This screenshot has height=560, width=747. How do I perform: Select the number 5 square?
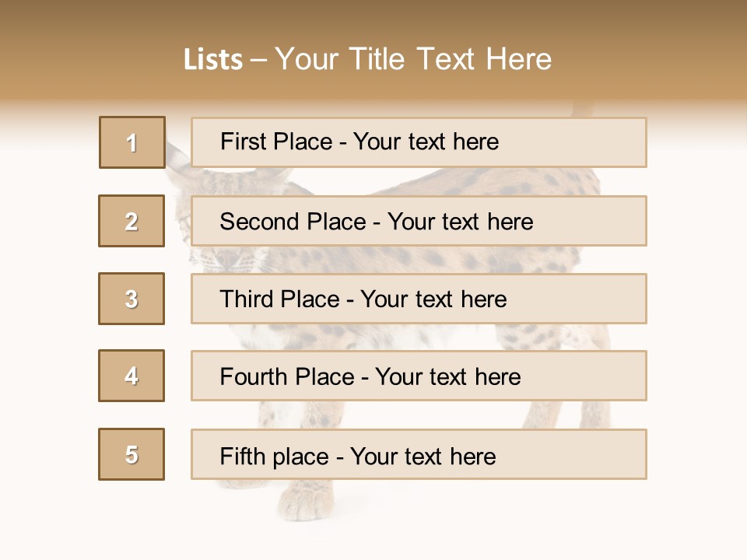132,454
